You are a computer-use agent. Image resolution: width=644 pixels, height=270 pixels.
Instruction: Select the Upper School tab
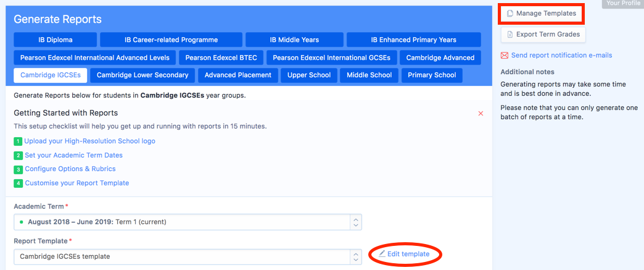[309, 75]
